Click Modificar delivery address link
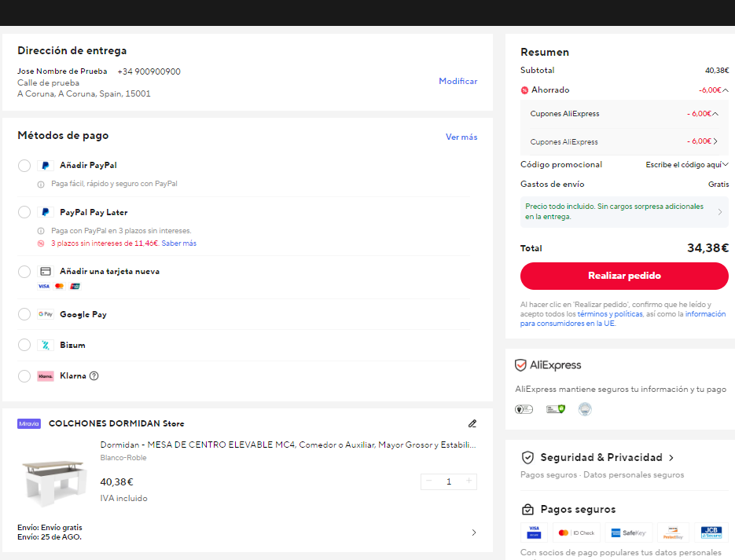This screenshot has width=735, height=560. click(x=458, y=81)
